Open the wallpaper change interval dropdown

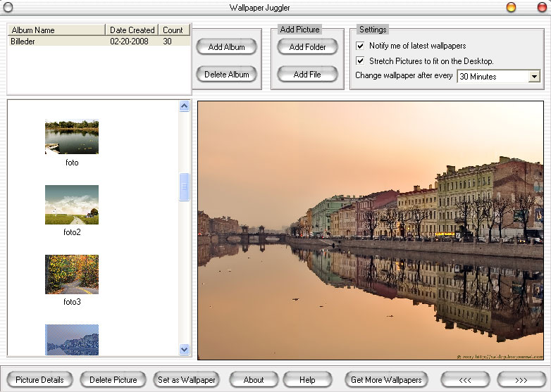[533, 77]
